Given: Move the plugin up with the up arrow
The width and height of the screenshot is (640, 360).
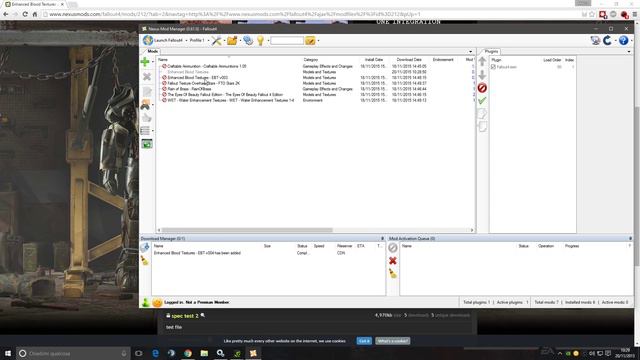Looking at the screenshot, I should [x=482, y=62].
